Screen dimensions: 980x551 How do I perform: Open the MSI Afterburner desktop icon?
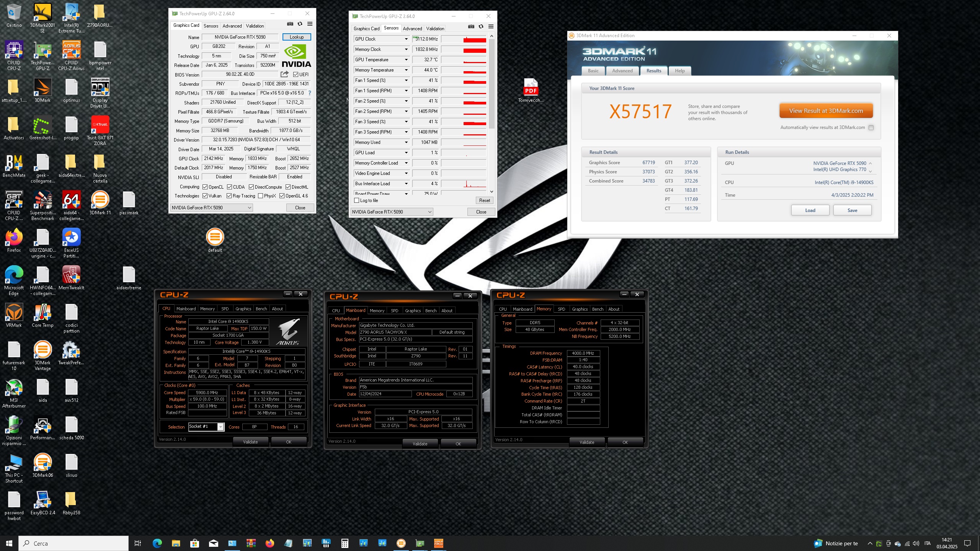pyautogui.click(x=14, y=393)
